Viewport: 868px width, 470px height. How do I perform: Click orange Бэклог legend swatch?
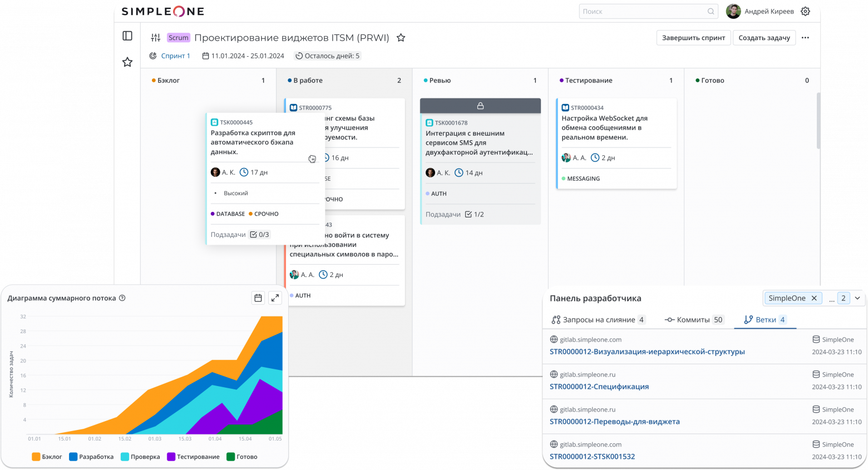click(36, 457)
